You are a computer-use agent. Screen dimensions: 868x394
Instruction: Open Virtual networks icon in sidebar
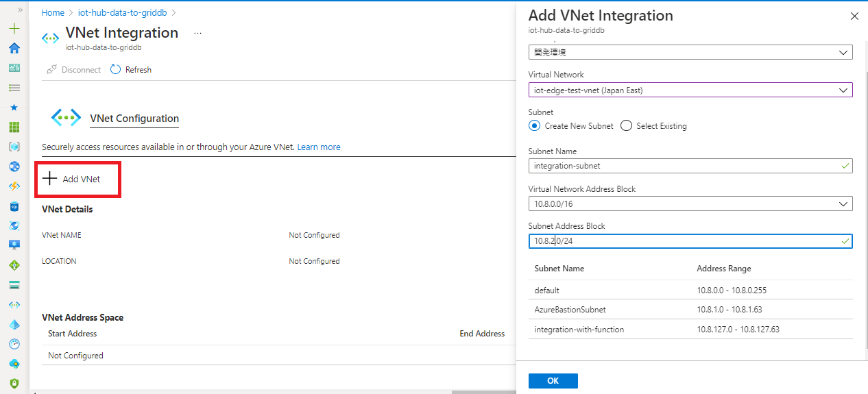pyautogui.click(x=14, y=305)
